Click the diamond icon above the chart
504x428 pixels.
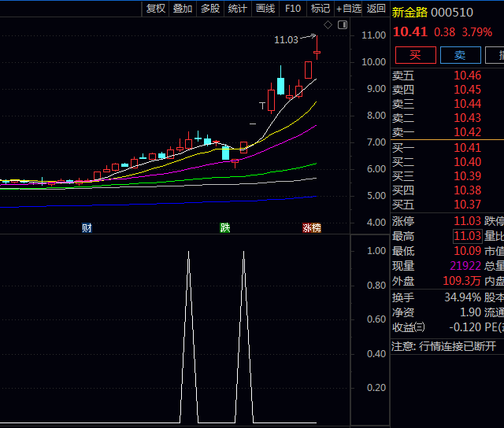tap(328, 25)
